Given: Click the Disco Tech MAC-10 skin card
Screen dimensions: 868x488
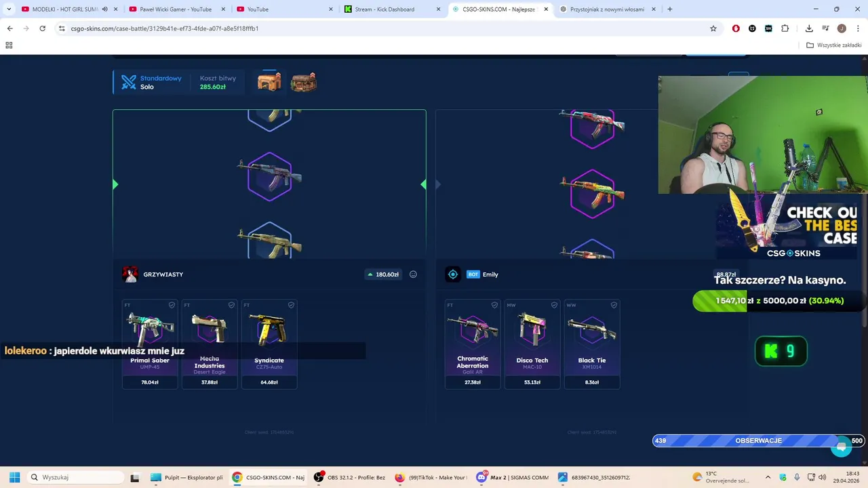Looking at the screenshot, I should (532, 344).
